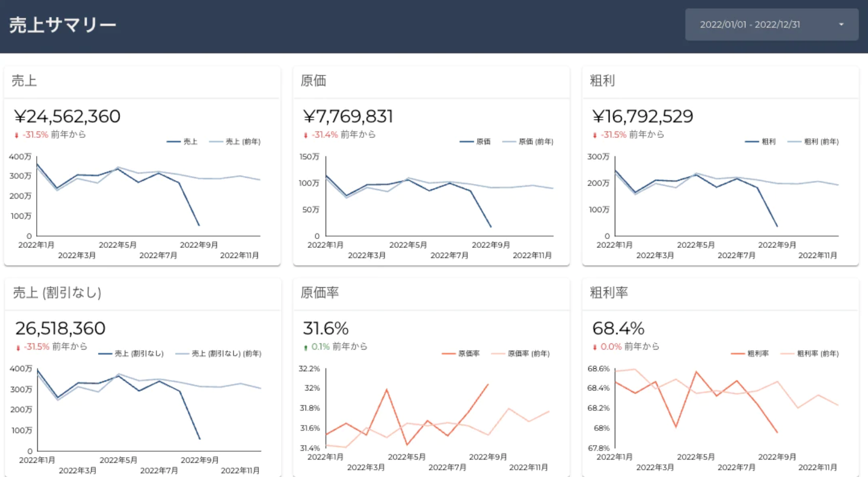The image size is (868, 477).
Task: Toggle the 売上 (前年) legend series
Action: [235, 142]
